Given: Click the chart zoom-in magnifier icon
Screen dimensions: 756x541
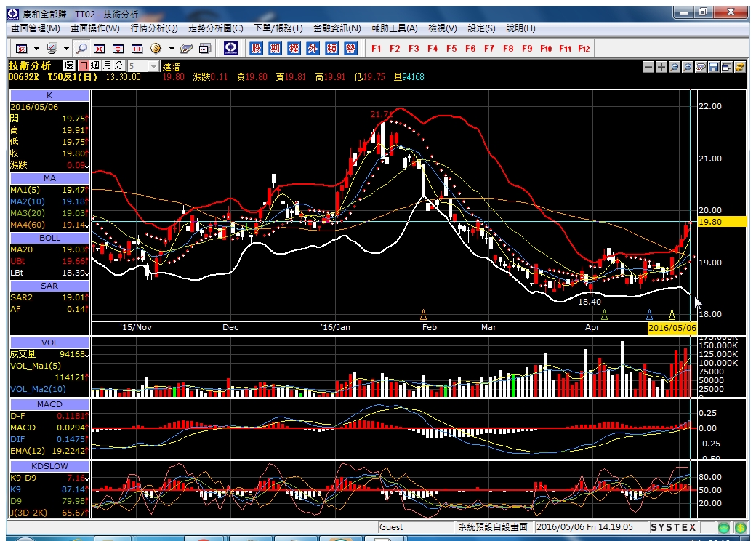Looking at the screenshot, I should point(688,67).
